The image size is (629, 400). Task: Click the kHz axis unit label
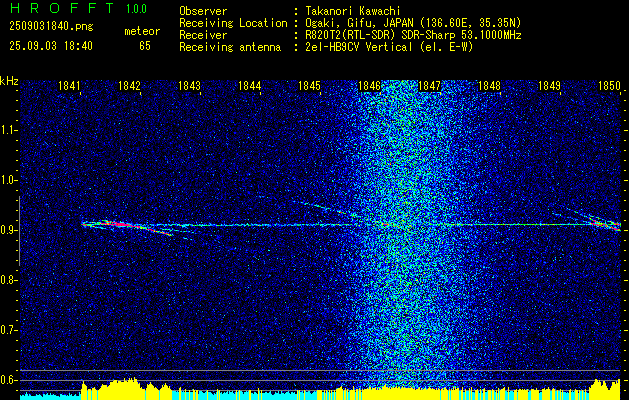9,81
